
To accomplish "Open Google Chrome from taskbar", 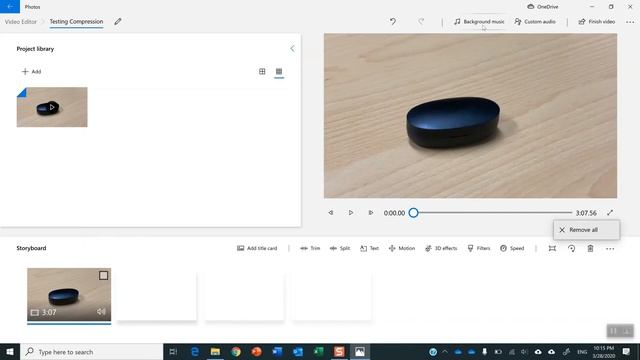I will 236,352.
